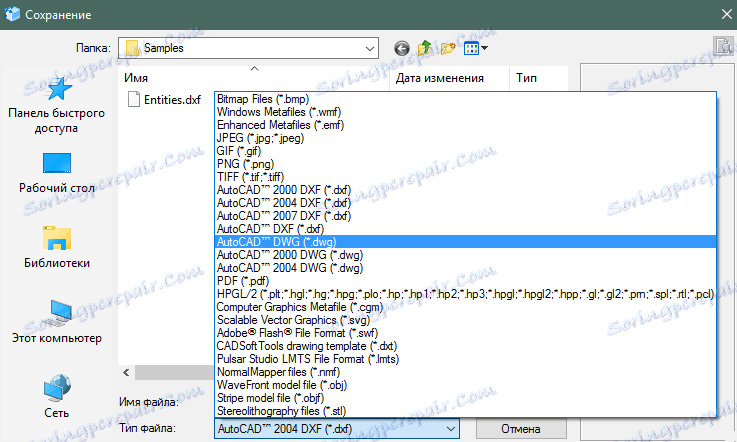
Task: Close the Сохранение dialog window
Action: (726, 15)
